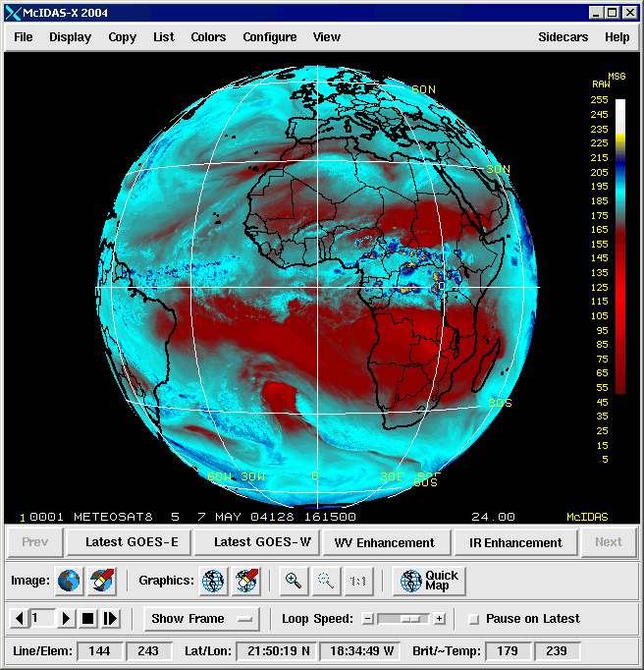Decrease loop speed with minus button
Image resolution: width=644 pixels, height=670 pixels.
[x=367, y=619]
